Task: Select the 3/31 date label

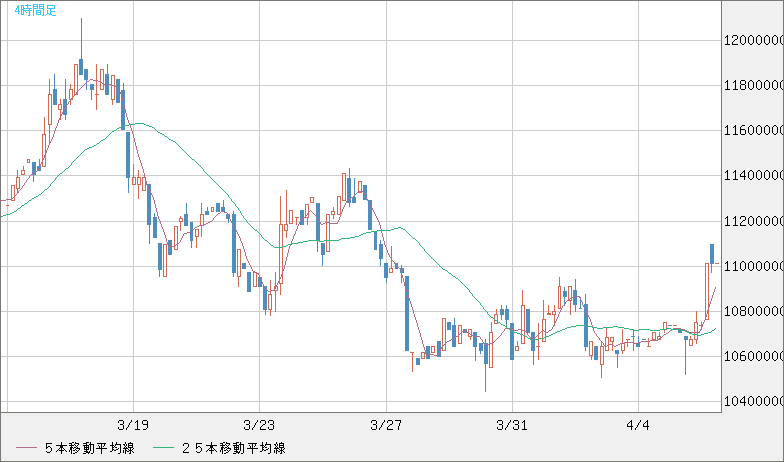Action: coord(512,426)
